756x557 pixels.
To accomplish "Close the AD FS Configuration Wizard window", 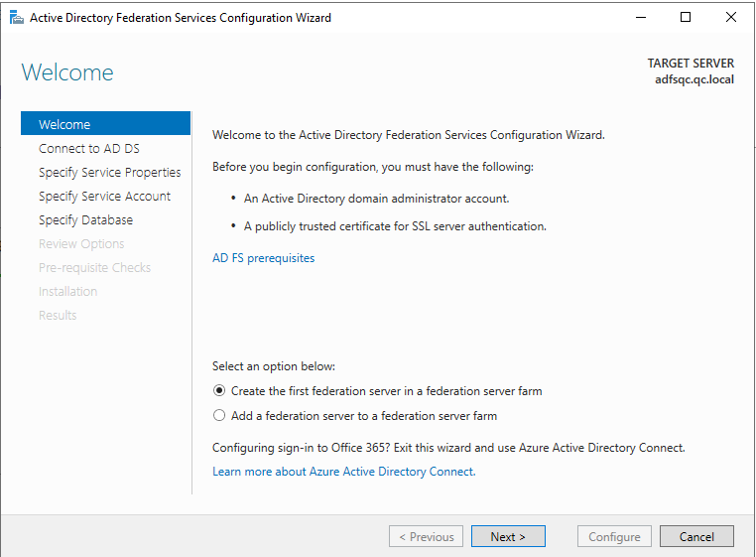I will [x=731, y=17].
